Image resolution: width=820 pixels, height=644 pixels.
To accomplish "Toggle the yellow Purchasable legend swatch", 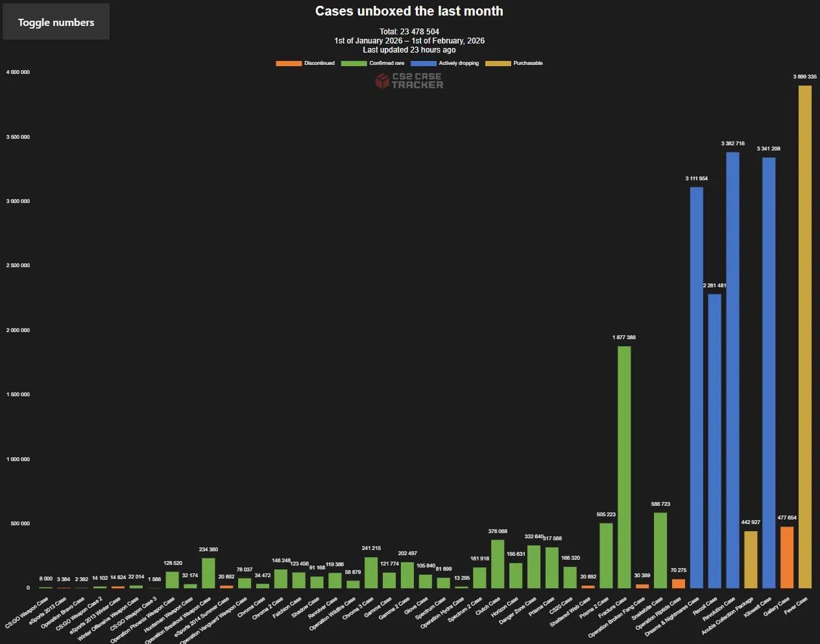I will (498, 64).
